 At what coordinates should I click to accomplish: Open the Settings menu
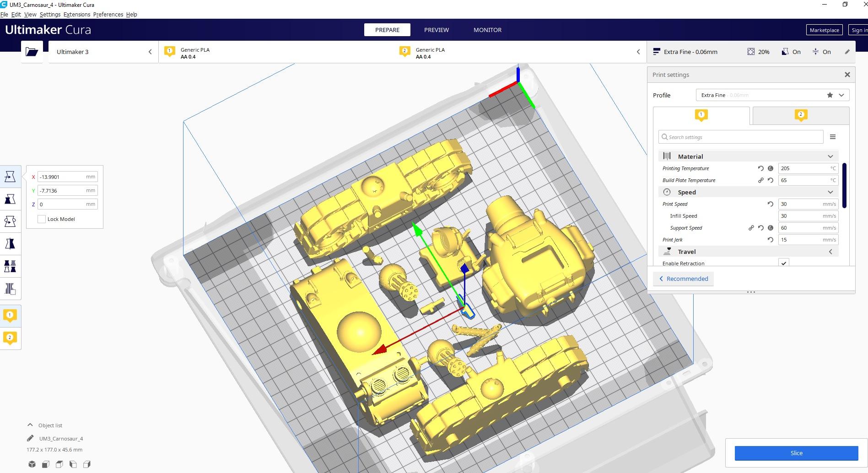point(50,14)
